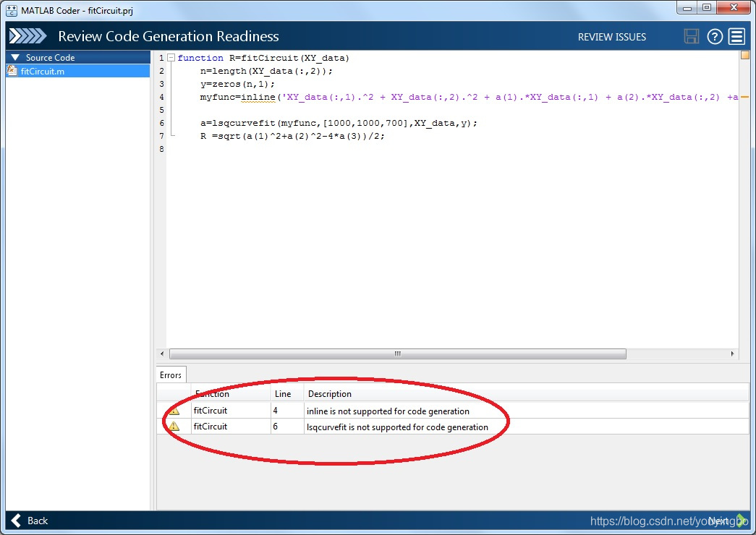Viewport: 756px width, 535px height.
Task: Click the function keyword on line 1
Action: tap(200, 58)
